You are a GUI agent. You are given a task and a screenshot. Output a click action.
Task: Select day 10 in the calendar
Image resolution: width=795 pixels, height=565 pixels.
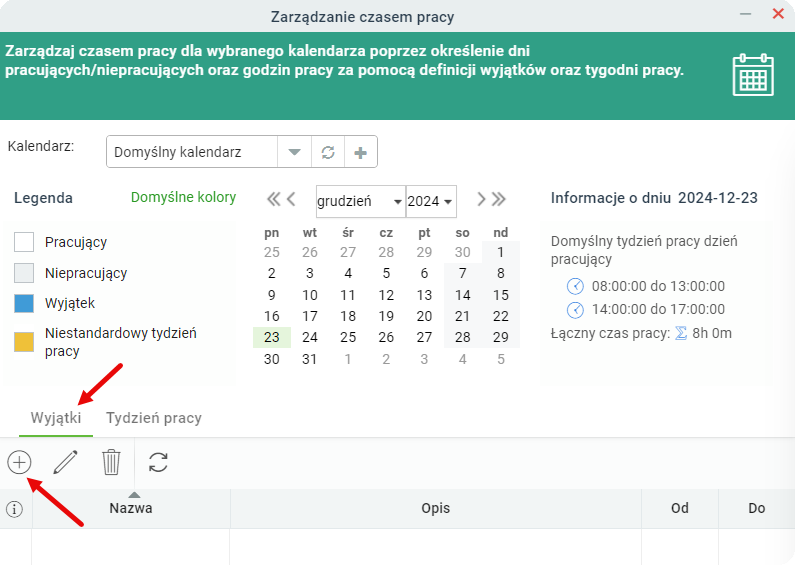coord(310,295)
